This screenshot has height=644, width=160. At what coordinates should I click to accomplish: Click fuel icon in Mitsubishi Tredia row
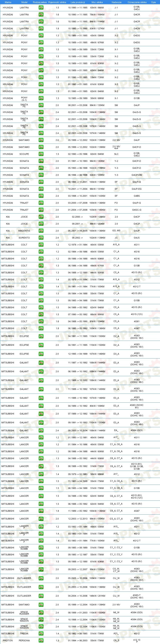tap(41, 634)
